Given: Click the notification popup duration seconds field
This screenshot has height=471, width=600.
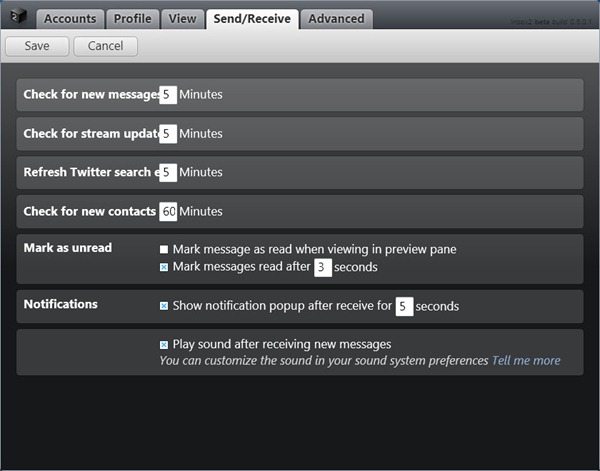Looking at the screenshot, I should point(404,306).
